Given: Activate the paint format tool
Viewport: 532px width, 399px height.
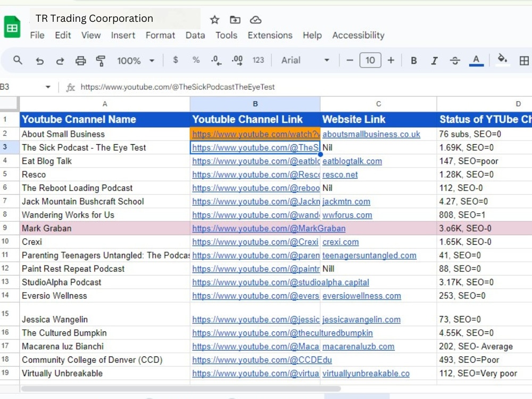Looking at the screenshot, I should click(x=101, y=61).
